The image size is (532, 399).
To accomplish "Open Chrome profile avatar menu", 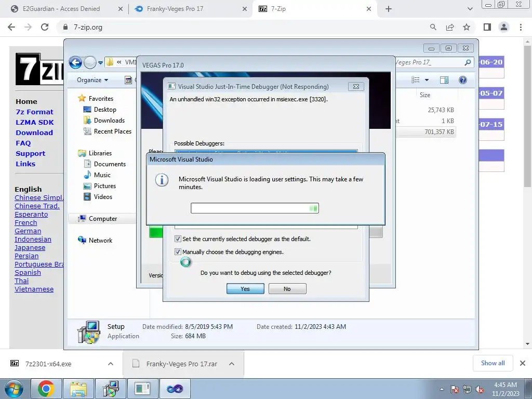I will 504,27.
